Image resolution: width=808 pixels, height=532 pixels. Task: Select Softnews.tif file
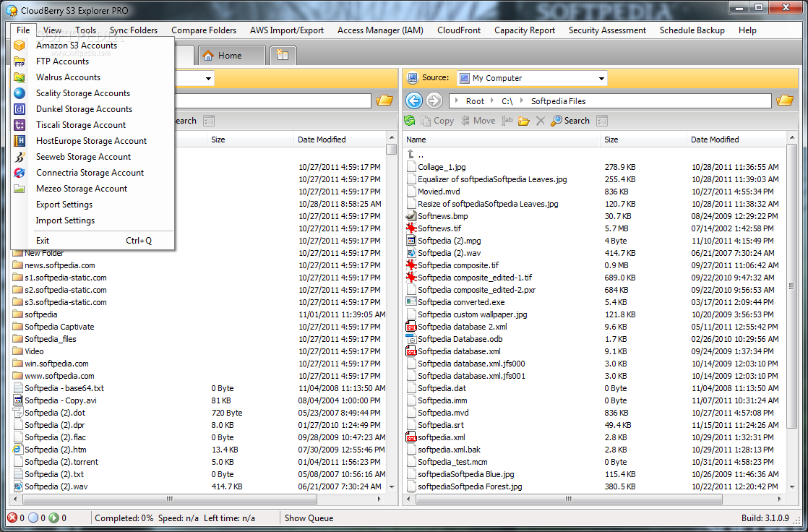439,228
